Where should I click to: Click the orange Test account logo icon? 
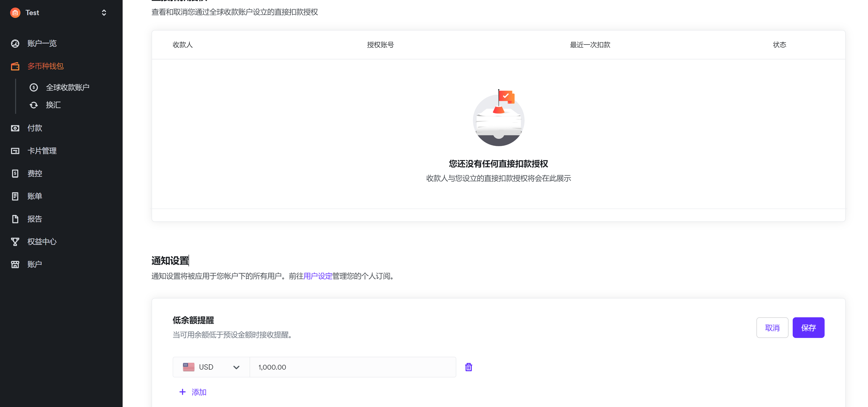tap(15, 13)
